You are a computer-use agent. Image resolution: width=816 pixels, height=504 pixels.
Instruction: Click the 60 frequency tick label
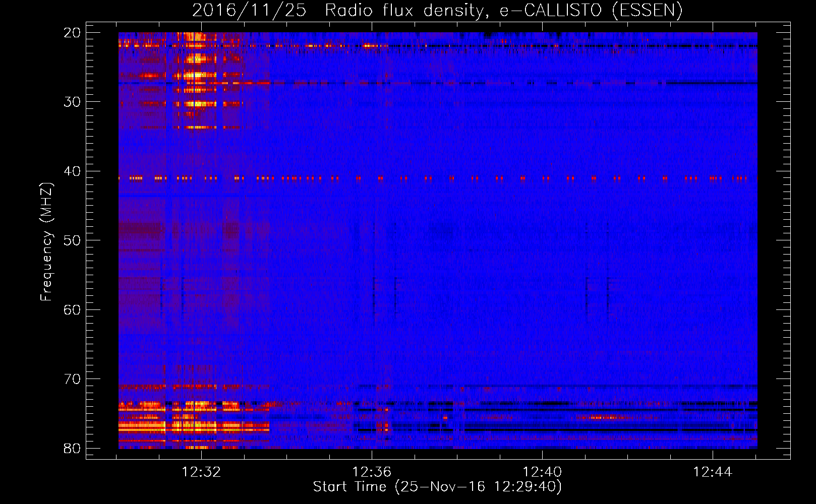[72, 309]
